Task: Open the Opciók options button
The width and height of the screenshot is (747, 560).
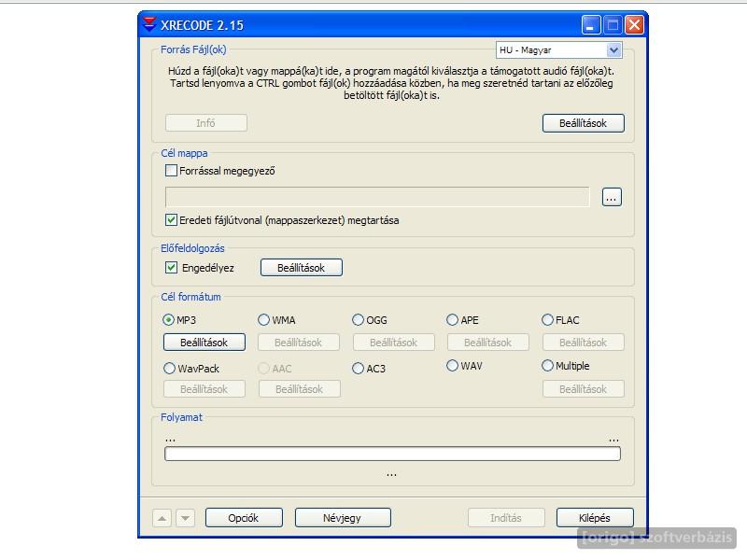Action: click(x=244, y=518)
